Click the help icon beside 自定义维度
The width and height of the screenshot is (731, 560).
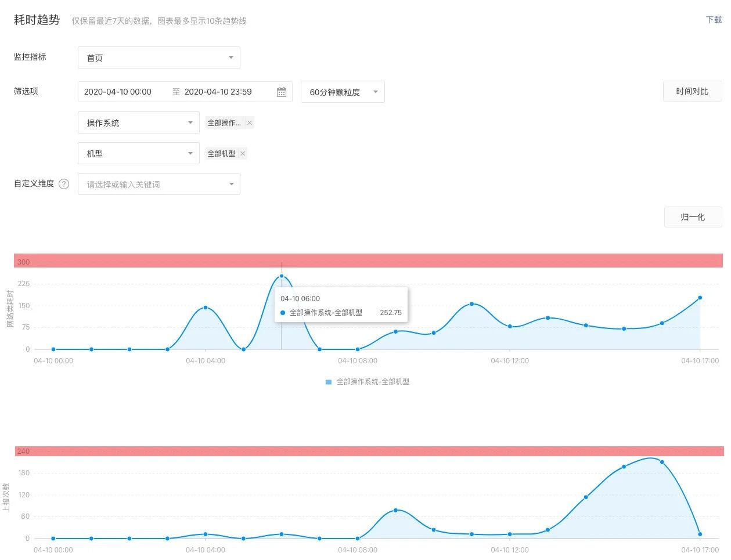(x=64, y=184)
